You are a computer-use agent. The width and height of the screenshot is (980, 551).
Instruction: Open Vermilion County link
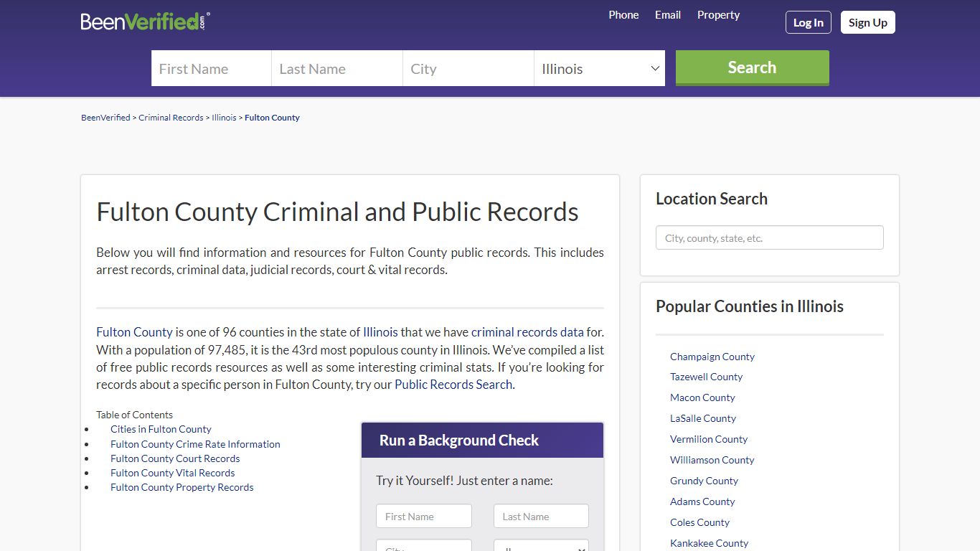pyautogui.click(x=709, y=439)
